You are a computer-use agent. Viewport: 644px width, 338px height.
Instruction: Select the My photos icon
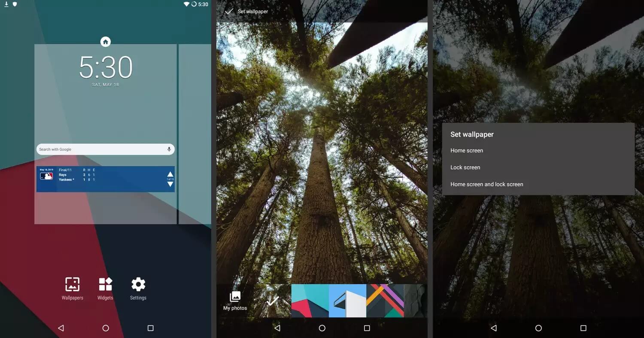click(235, 296)
